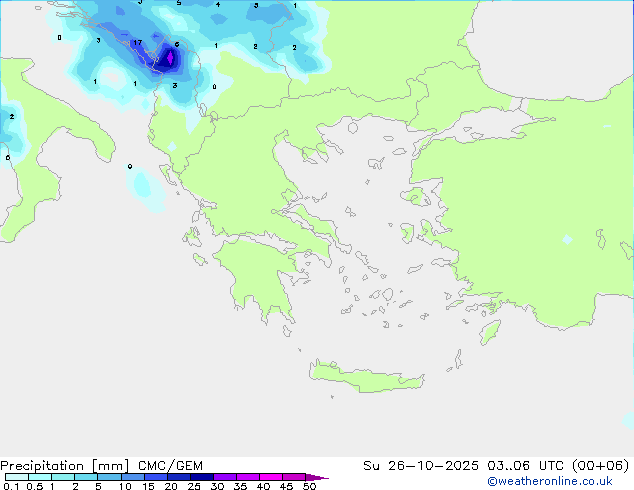
Task: Click the 45–50 mm legend color swatch
Action: [x=294, y=477]
